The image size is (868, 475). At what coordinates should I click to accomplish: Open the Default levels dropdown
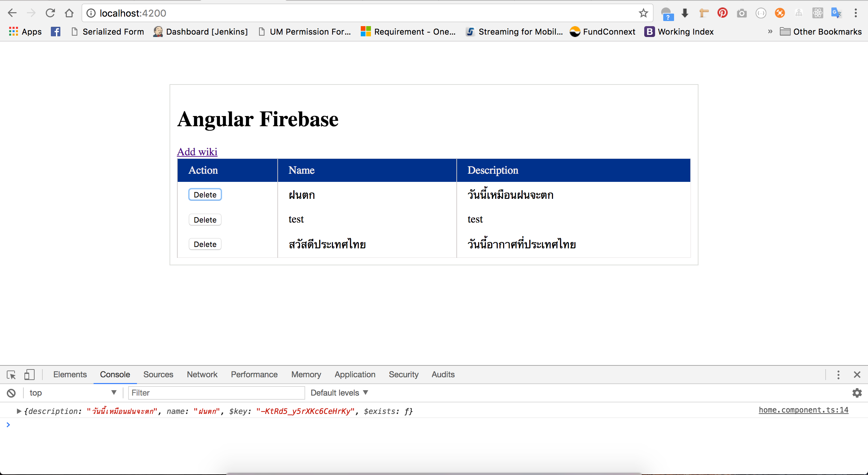339,393
